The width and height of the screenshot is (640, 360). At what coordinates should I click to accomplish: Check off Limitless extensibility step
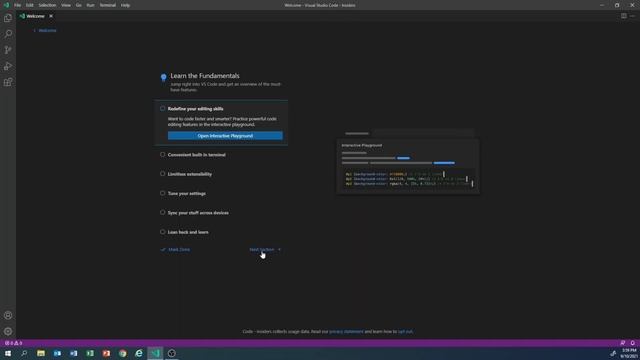(162, 173)
